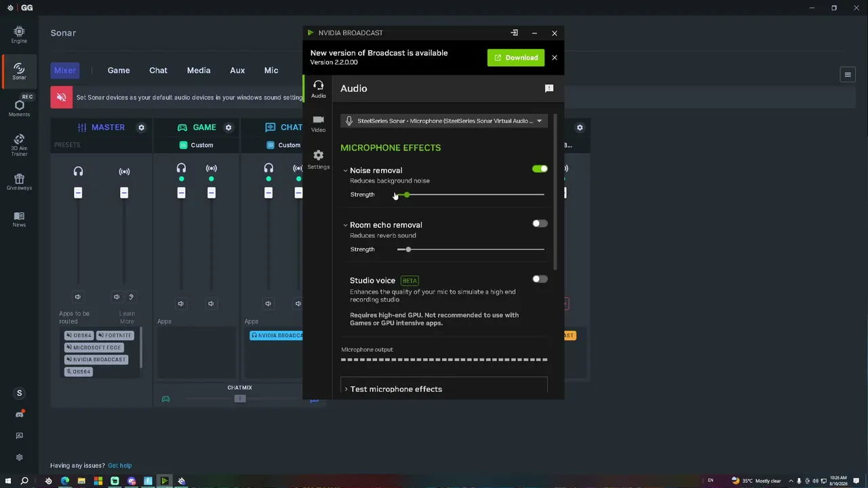Image resolution: width=868 pixels, height=488 pixels.
Task: Collapse the Noise removal section chevron
Action: (x=345, y=171)
